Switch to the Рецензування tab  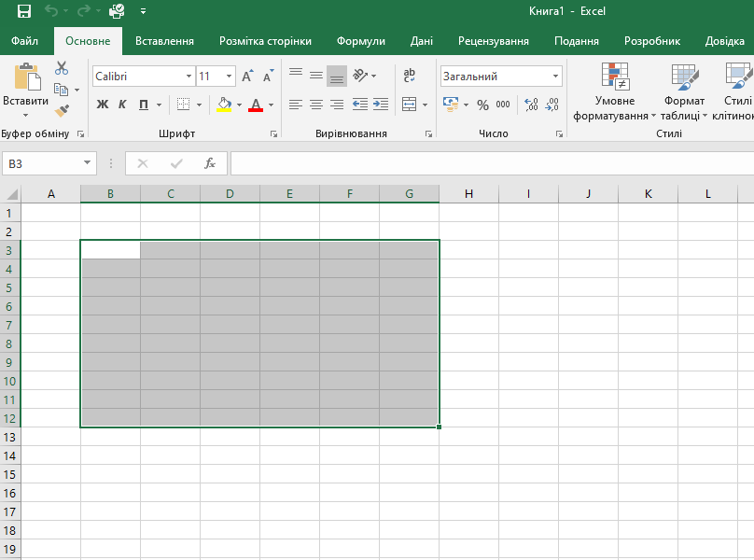point(494,41)
